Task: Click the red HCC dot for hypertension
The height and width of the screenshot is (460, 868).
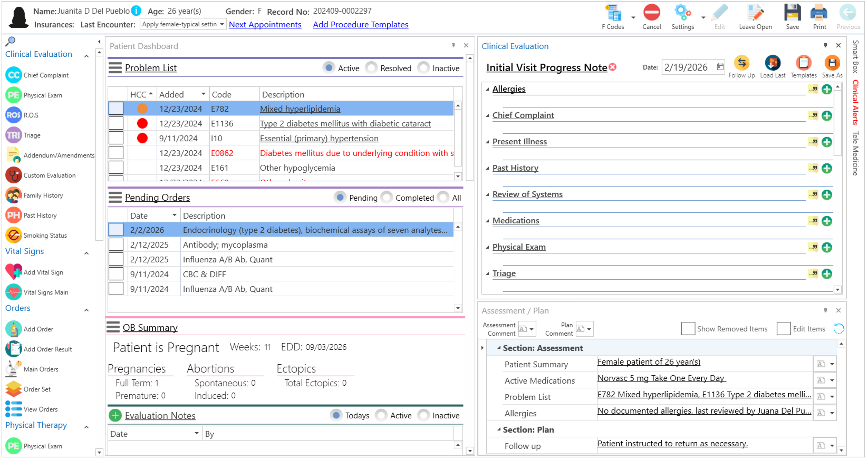Action: point(142,138)
